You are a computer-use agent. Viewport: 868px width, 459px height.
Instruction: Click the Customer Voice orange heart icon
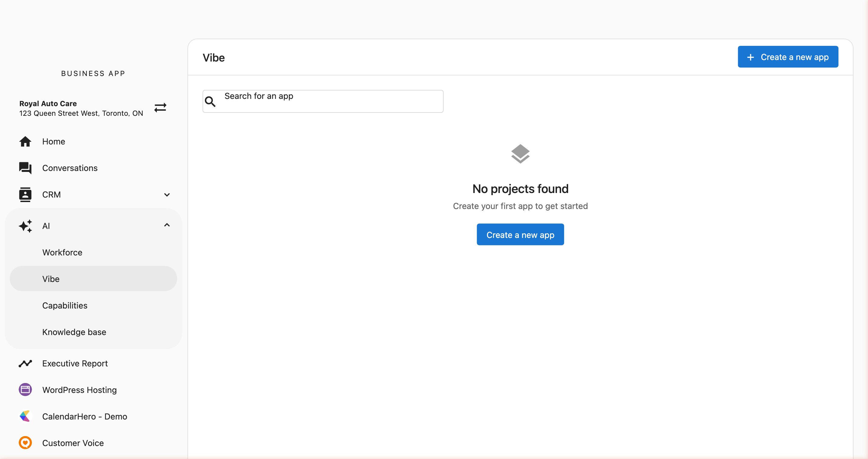[25, 443]
